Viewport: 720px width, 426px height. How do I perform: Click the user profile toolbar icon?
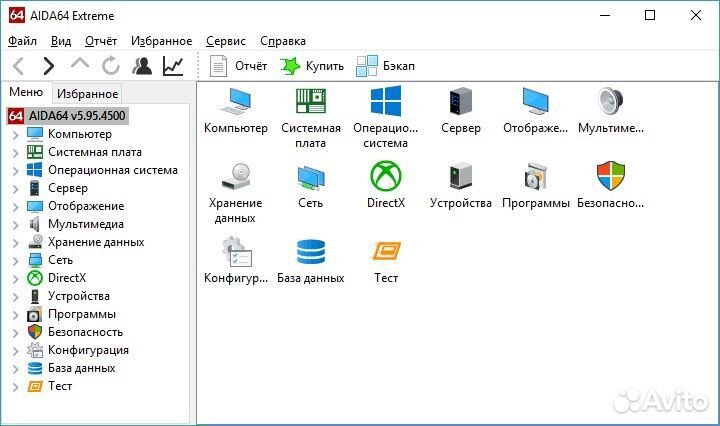click(x=142, y=66)
